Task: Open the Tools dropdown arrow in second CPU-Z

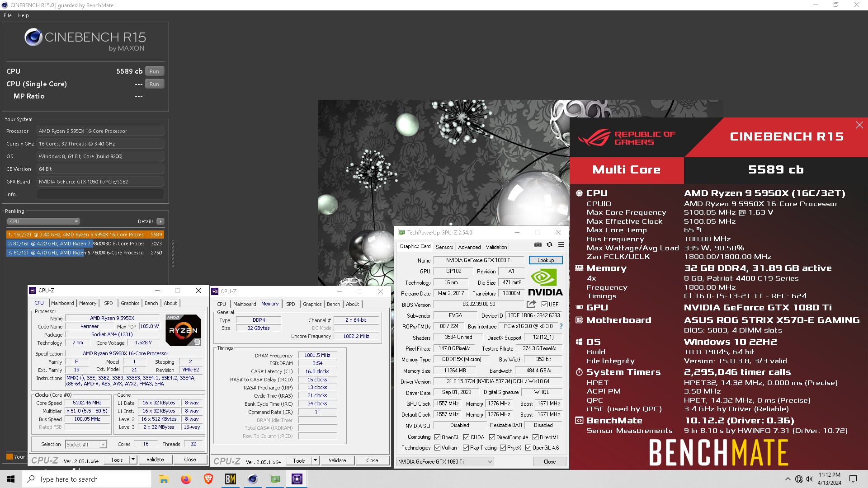Action: click(x=315, y=461)
